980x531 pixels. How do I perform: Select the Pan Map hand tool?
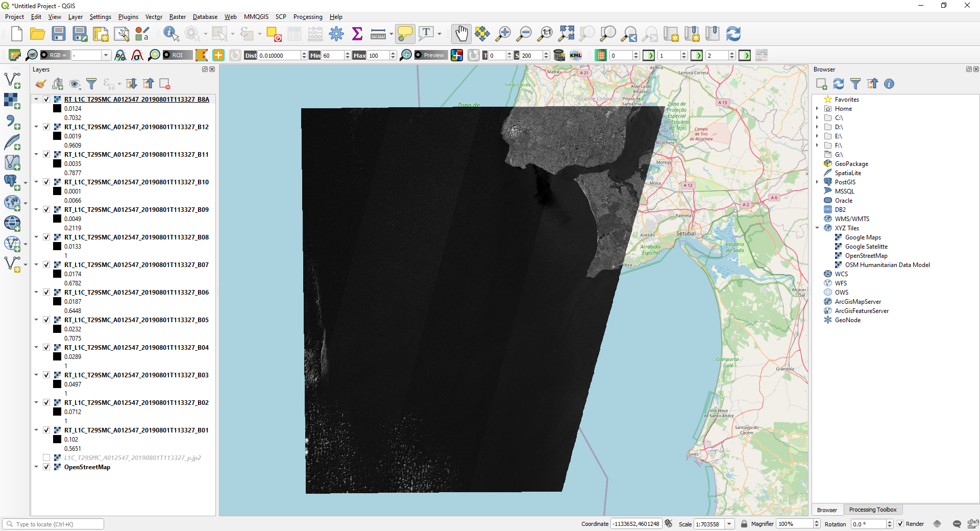[x=461, y=34]
